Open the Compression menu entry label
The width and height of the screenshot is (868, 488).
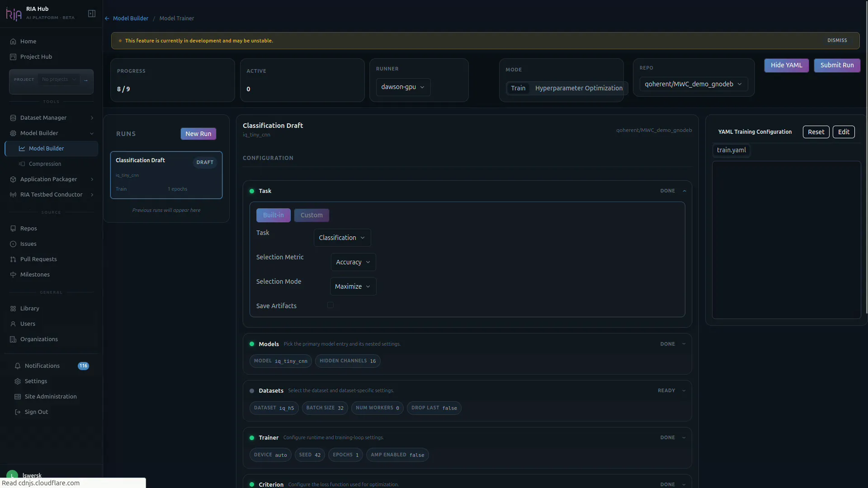pos(45,164)
